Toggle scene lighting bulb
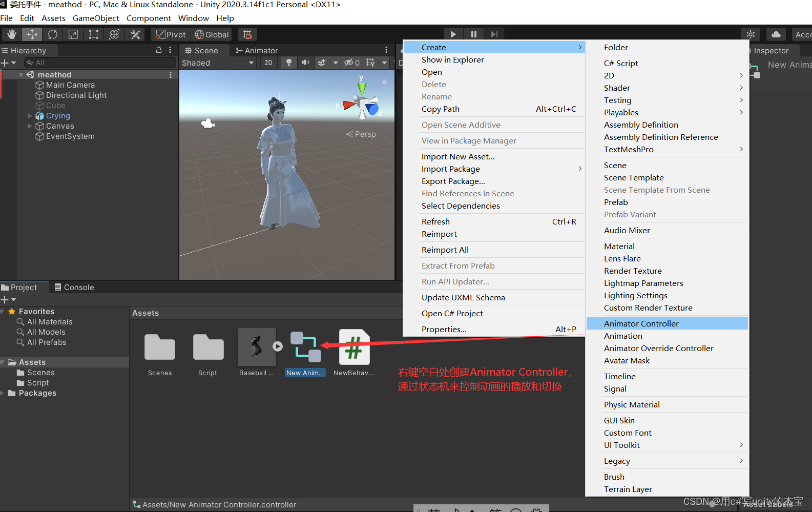 pos(289,63)
